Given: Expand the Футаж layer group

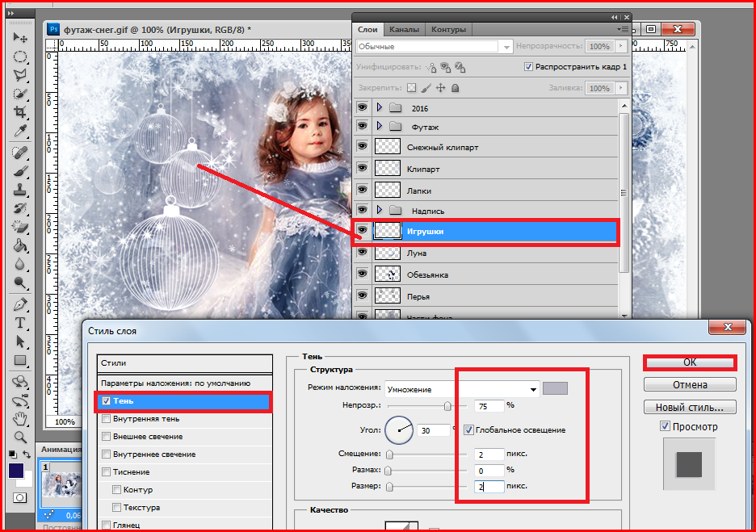Looking at the screenshot, I should [x=380, y=126].
